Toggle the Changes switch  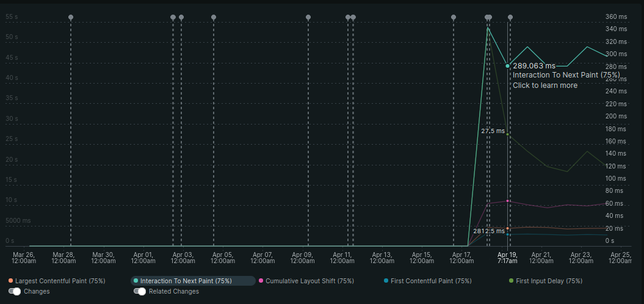15,291
